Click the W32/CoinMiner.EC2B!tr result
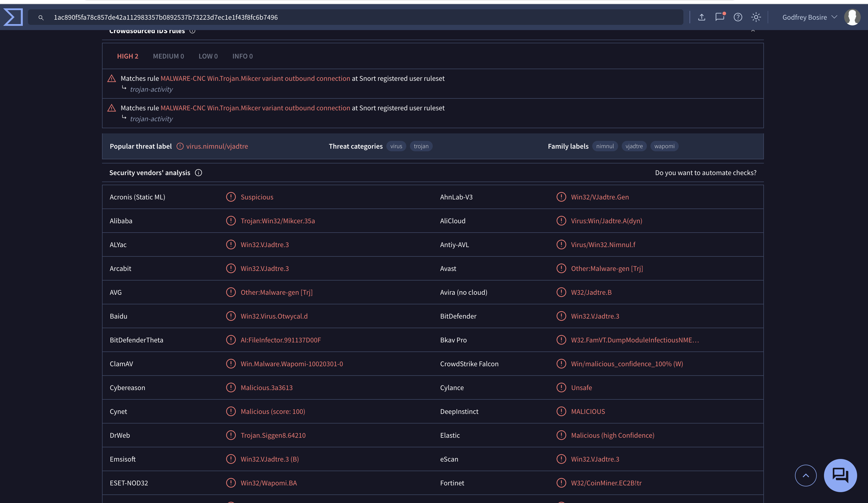 (x=606, y=483)
